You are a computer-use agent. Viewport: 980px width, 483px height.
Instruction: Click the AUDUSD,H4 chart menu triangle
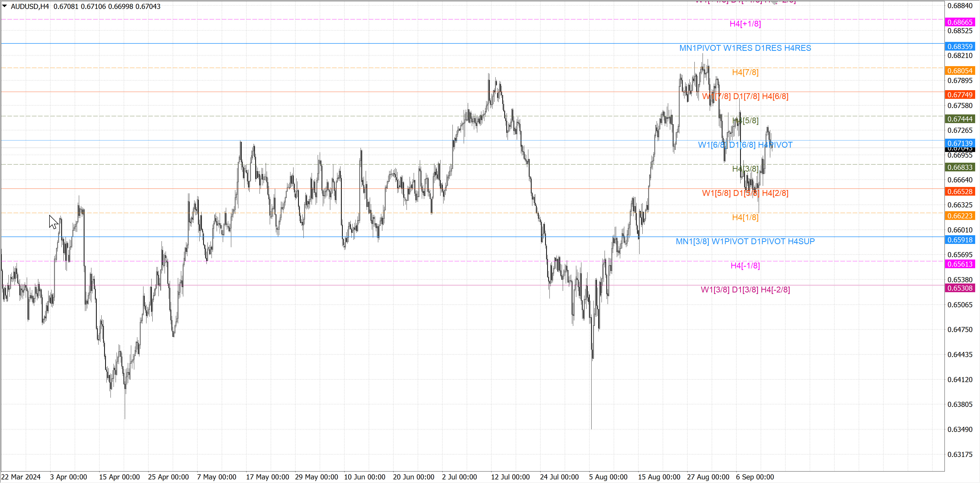click(5, 6)
